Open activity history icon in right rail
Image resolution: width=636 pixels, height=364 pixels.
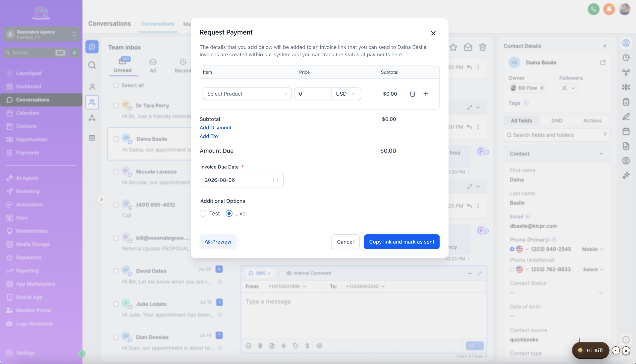pyautogui.click(x=626, y=58)
